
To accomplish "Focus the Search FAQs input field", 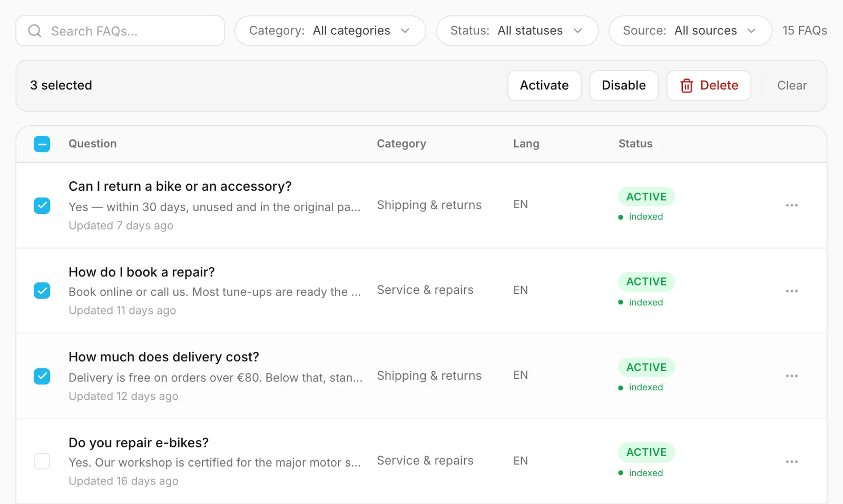I will point(120,31).
